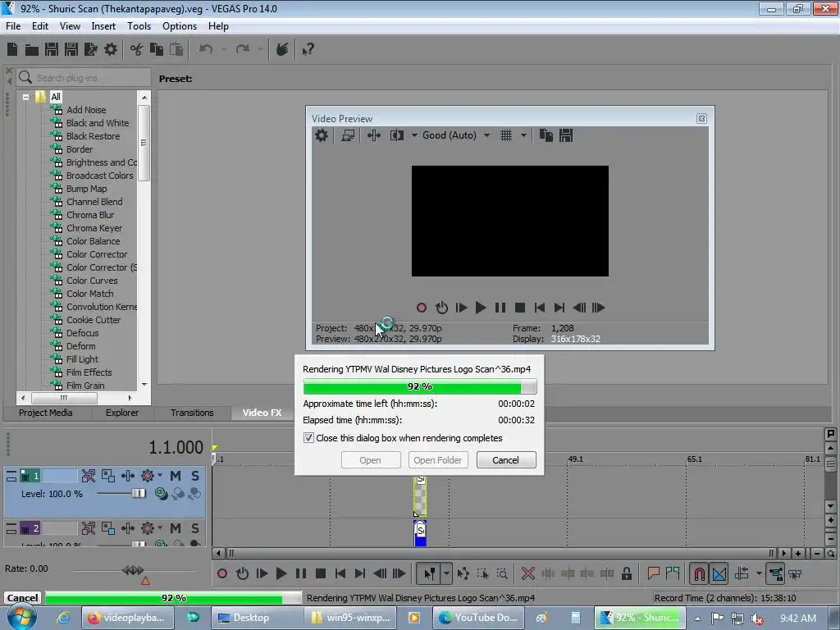
Task: Click Split Screen View icon in preview
Action: [397, 135]
